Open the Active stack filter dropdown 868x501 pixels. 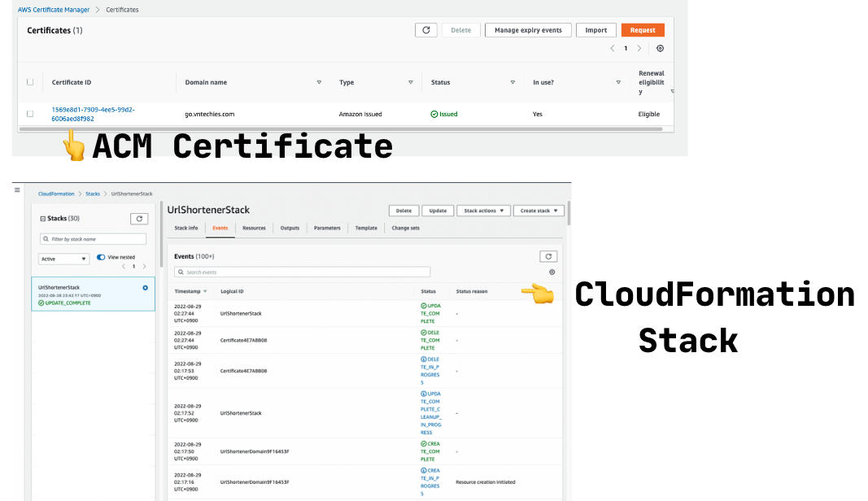click(63, 259)
